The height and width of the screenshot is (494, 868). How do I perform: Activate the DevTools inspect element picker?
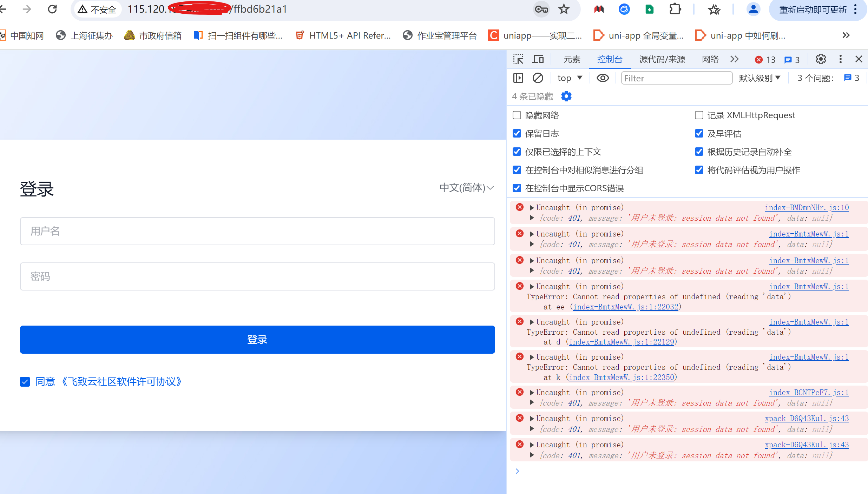pyautogui.click(x=518, y=59)
